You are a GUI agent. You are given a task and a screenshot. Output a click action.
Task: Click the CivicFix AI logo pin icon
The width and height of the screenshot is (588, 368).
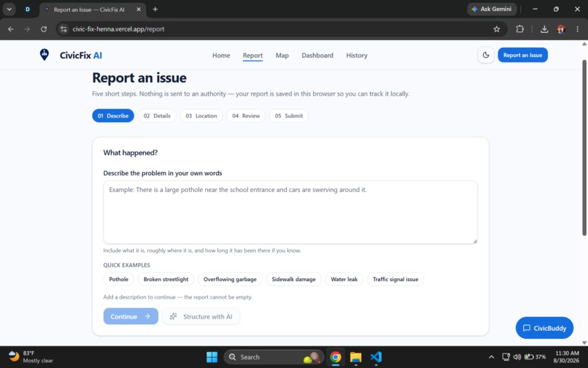click(x=45, y=55)
